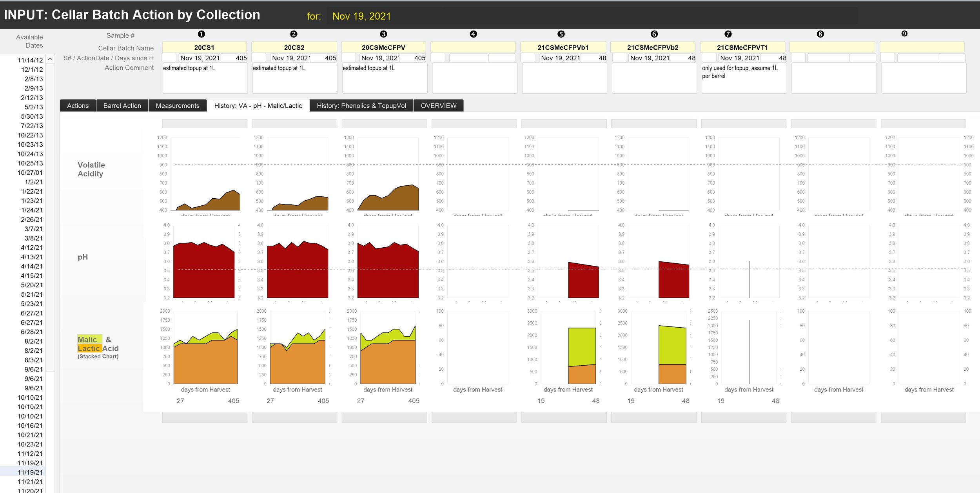980x493 pixels.
Task: Click sample number 5 circle icon
Action: pyautogui.click(x=561, y=34)
